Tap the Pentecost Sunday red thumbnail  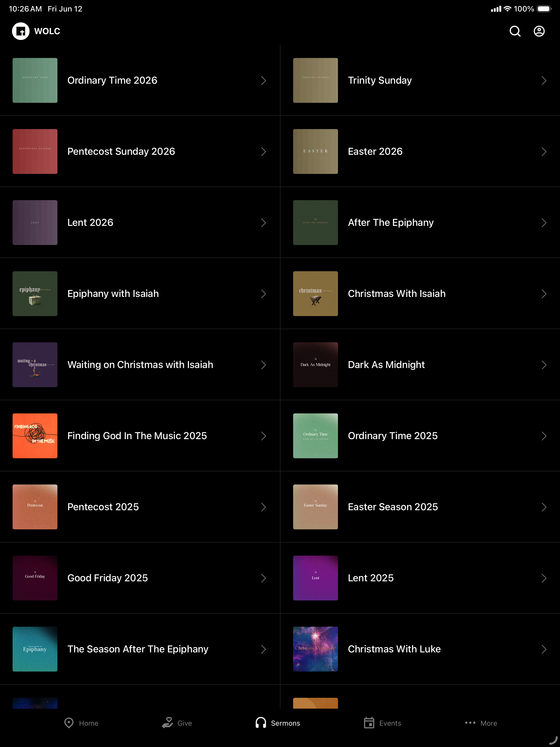pos(35,152)
